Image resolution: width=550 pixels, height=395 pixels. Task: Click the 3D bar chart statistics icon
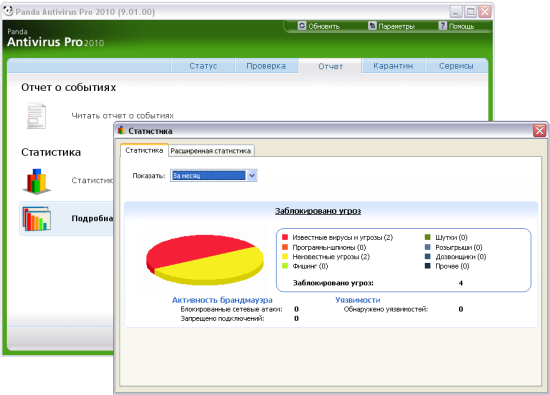click(36, 181)
